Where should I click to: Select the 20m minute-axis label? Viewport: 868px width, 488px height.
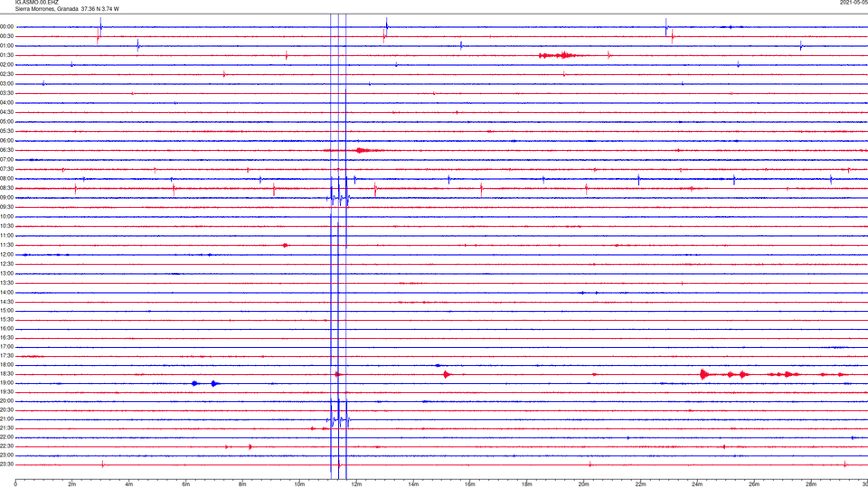point(583,484)
